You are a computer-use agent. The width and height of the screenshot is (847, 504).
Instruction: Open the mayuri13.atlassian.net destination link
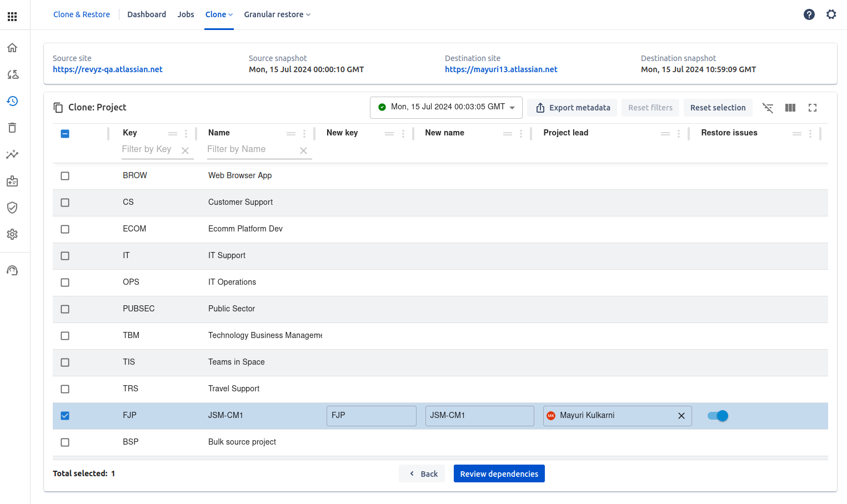click(501, 69)
